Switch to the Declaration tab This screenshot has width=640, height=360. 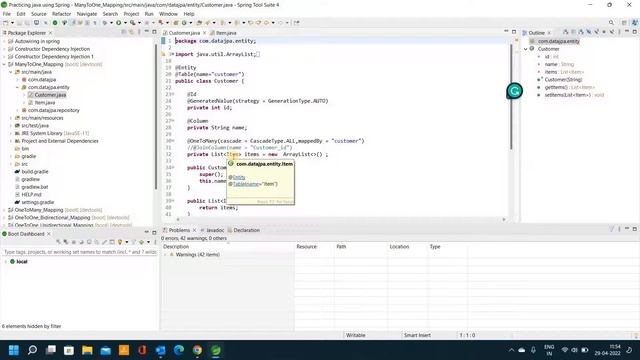pos(244,230)
